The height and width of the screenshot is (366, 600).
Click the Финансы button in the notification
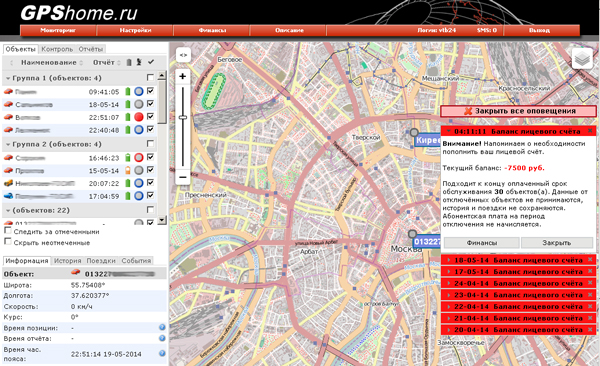pos(481,243)
